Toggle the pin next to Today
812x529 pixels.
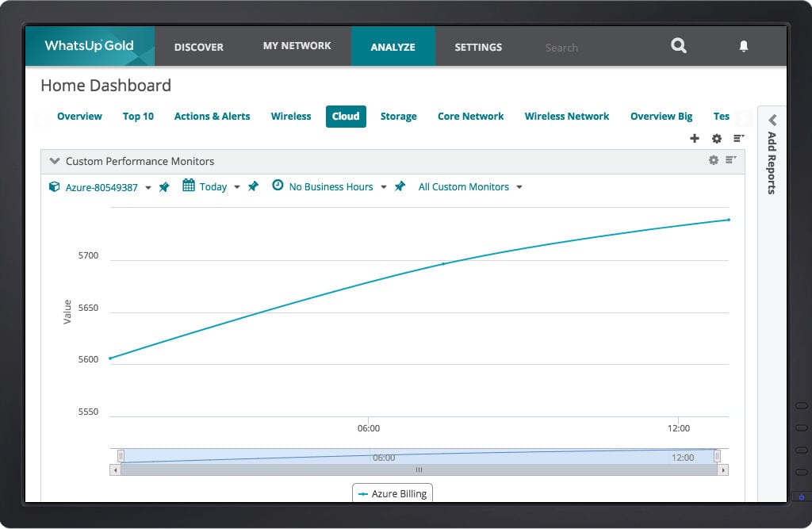coord(253,186)
